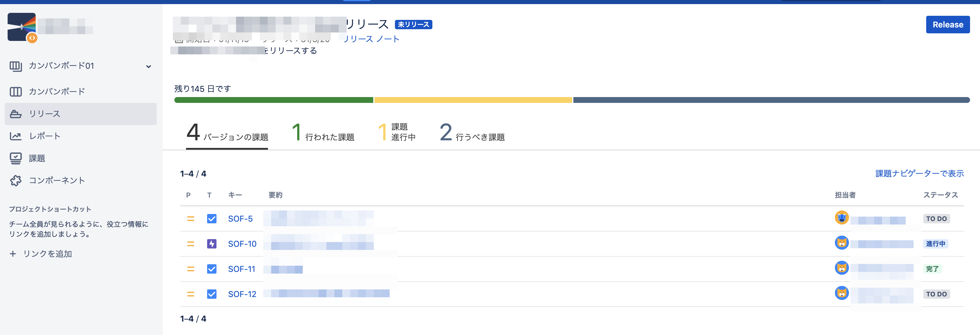
Task: Click the medium priority icon next to SOF-5
Action: [x=191, y=219]
